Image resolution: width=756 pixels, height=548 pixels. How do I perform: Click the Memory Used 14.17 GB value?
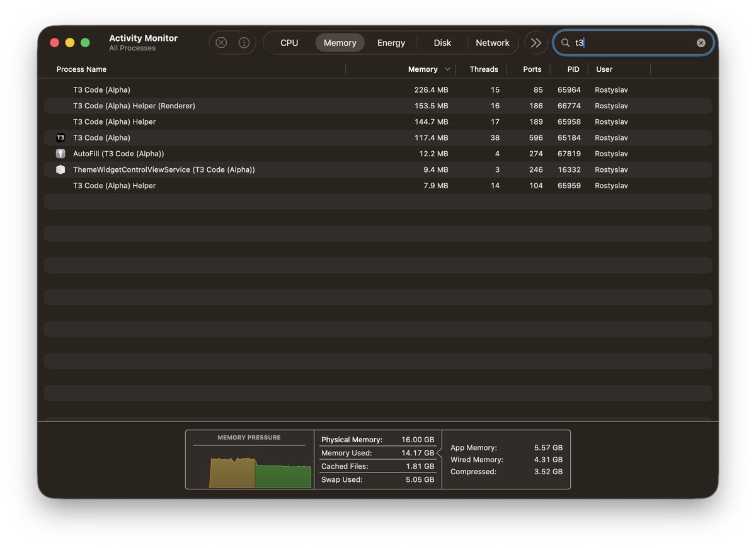coord(418,453)
